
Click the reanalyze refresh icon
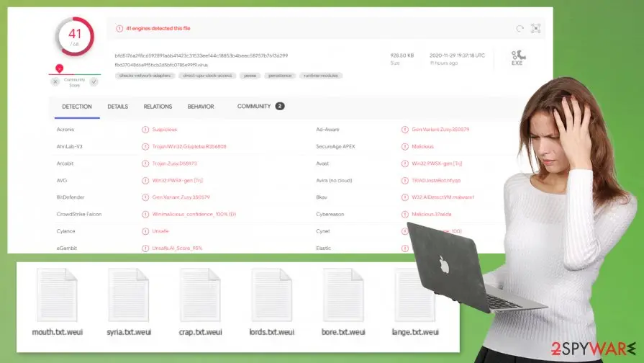pyautogui.click(x=520, y=28)
